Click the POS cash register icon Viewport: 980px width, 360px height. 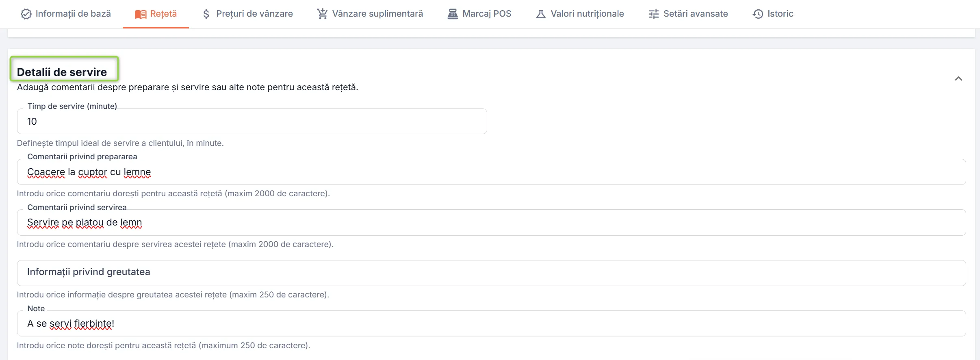click(453, 14)
